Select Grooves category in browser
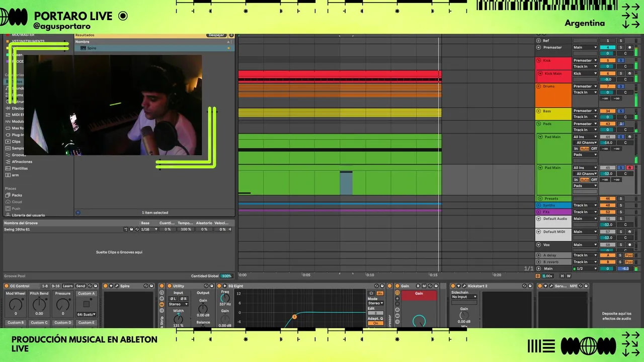The width and height of the screenshot is (644, 362). (19, 155)
